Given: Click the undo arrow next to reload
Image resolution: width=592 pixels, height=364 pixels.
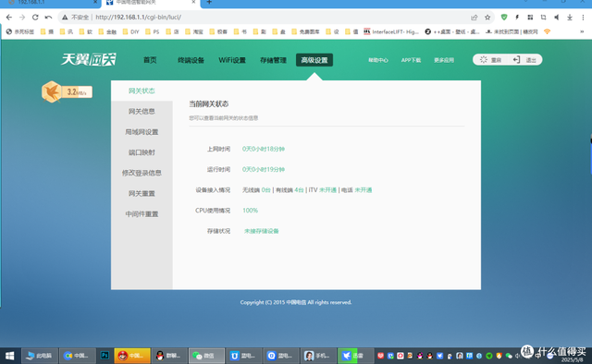Looking at the screenshot, I should click(48, 18).
